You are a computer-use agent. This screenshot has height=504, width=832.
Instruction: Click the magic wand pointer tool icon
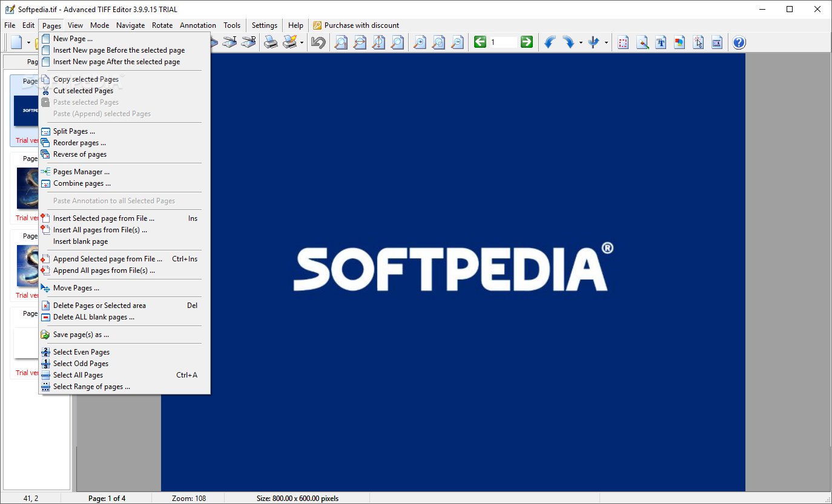(x=698, y=42)
